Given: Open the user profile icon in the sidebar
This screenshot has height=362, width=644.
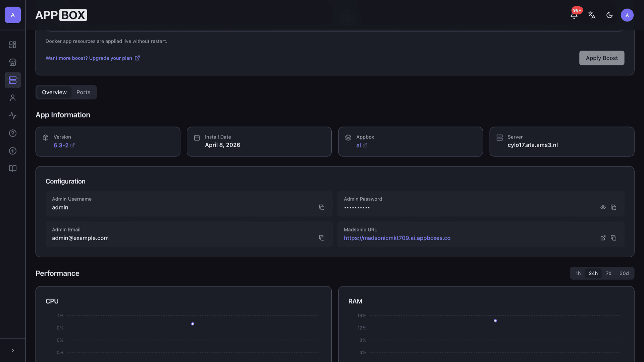Looking at the screenshot, I should pos(13,98).
